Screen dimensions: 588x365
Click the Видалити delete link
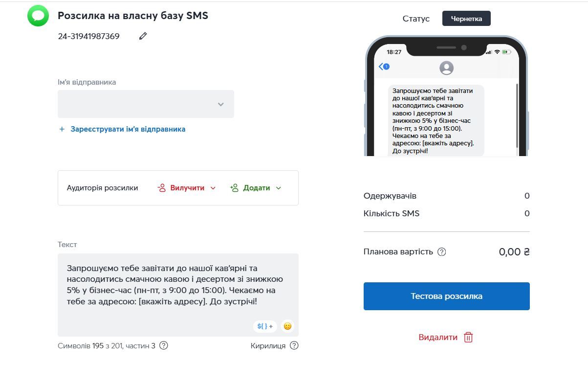438,337
